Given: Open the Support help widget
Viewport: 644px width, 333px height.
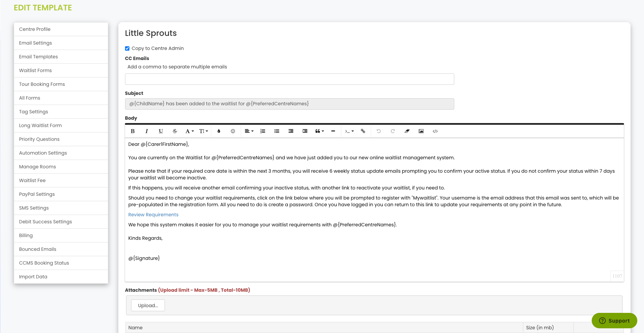Looking at the screenshot, I should 614,321.
